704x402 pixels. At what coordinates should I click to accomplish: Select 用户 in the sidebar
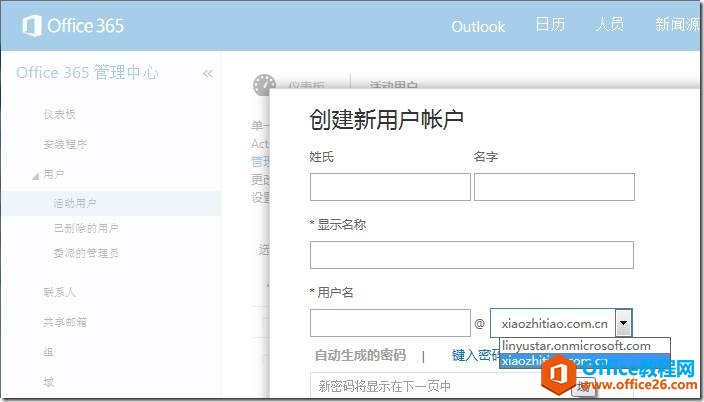click(54, 174)
